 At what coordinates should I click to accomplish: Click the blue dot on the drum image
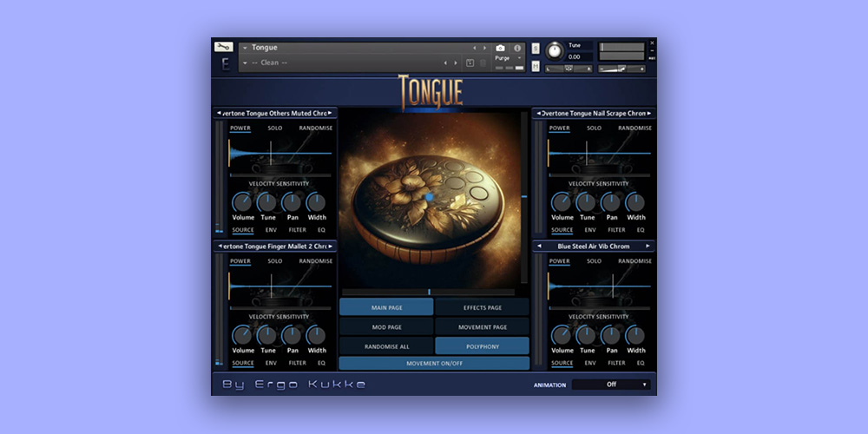pyautogui.click(x=428, y=199)
